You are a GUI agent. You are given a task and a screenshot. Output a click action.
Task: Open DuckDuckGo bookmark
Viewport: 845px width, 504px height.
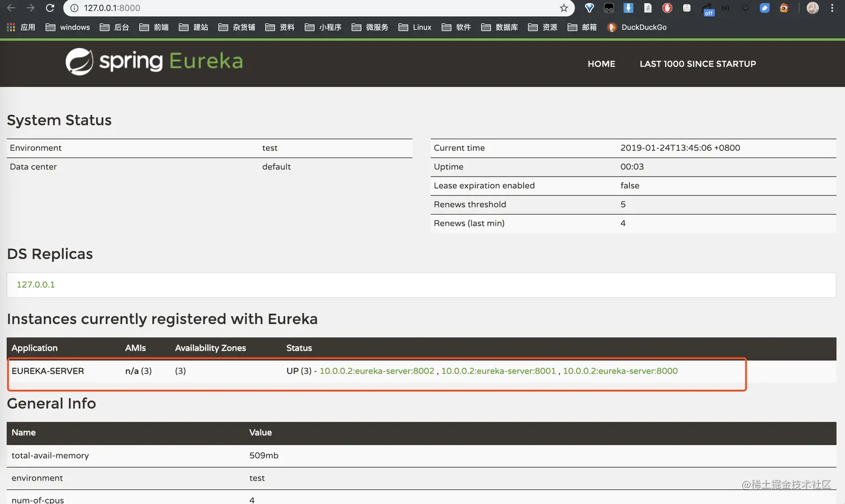[x=637, y=27]
